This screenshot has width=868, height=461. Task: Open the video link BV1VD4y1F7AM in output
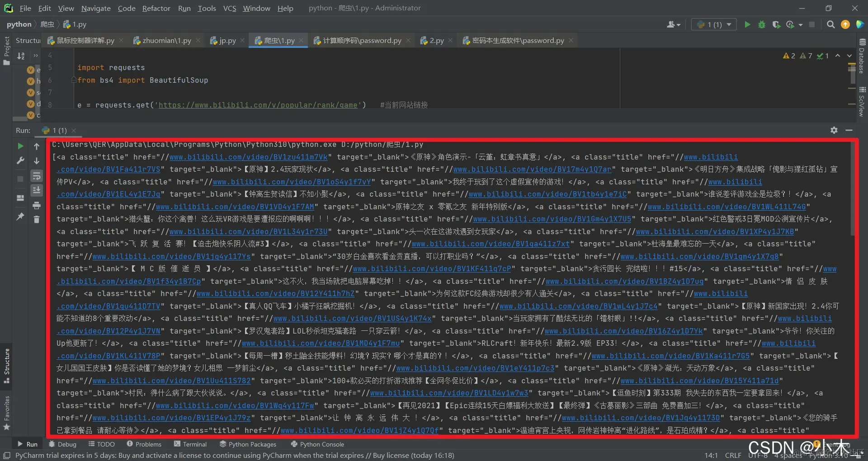pos(235,207)
